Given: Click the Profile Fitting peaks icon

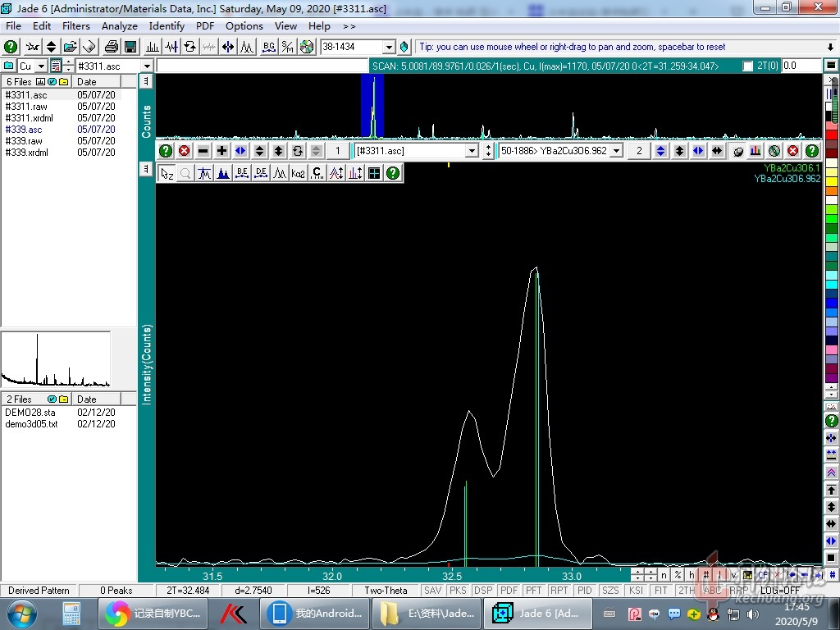Looking at the screenshot, I should click(x=247, y=47).
